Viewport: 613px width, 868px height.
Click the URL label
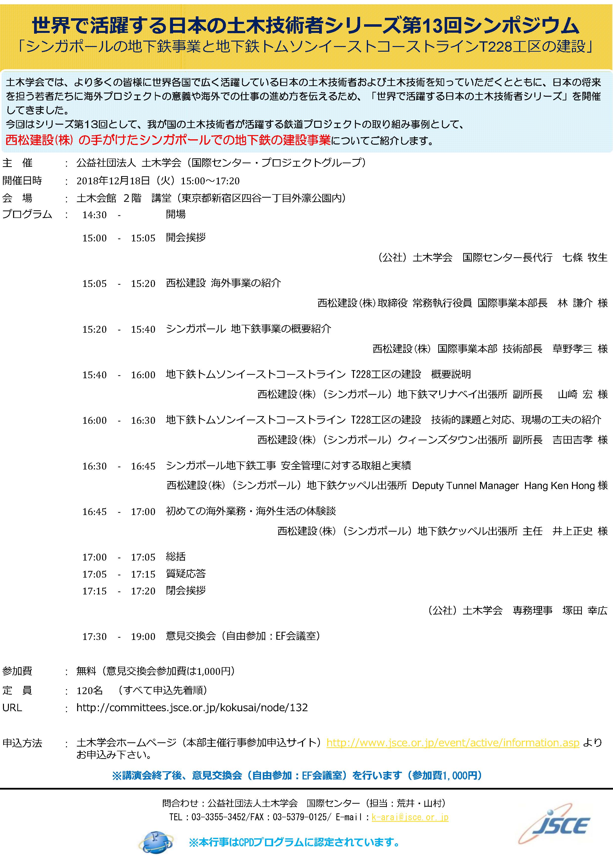[x=12, y=707]
